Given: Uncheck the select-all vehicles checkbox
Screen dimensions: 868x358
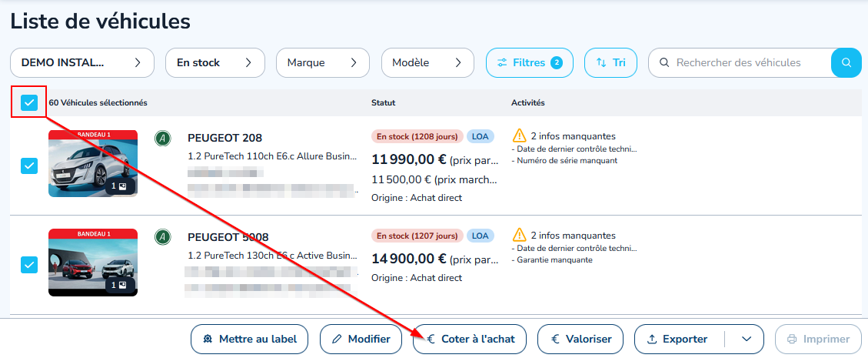Looking at the screenshot, I should [x=28, y=102].
